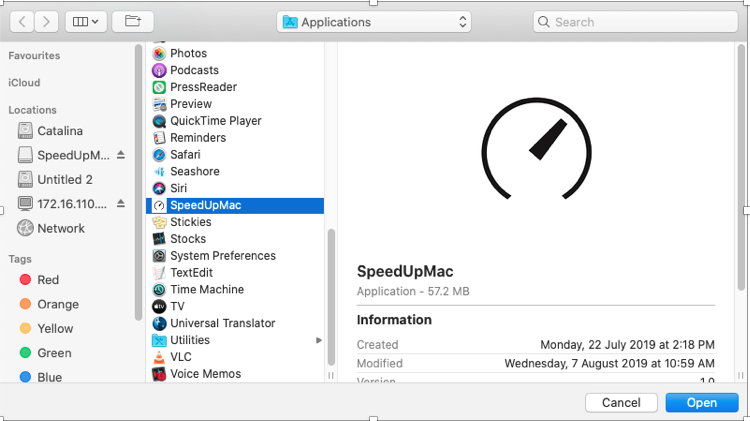Click the Utilities folder icon

pyautogui.click(x=159, y=340)
